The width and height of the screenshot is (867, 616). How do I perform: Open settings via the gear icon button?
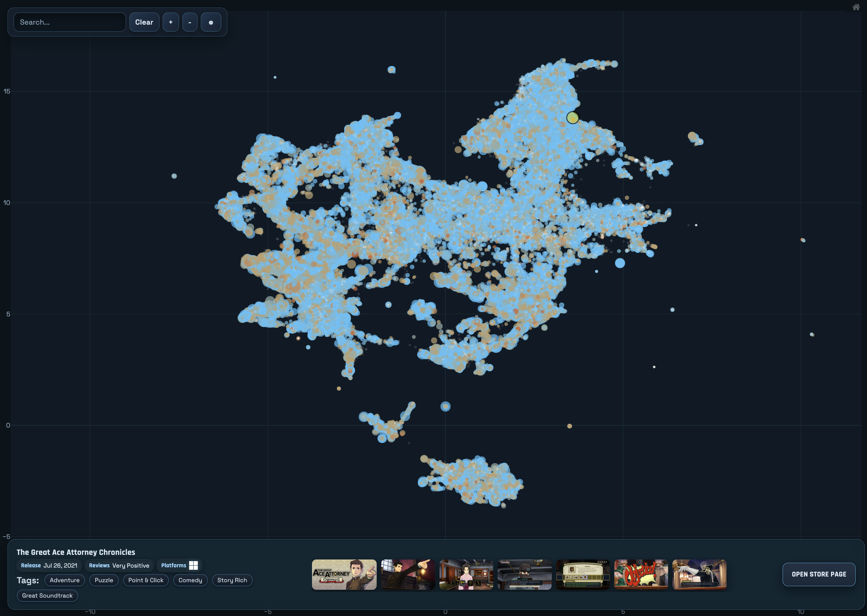211,22
